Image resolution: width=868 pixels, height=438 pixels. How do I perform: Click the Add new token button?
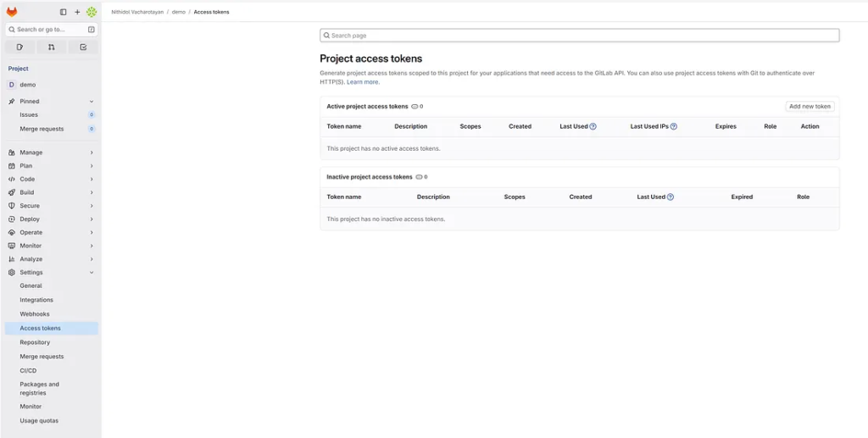click(x=810, y=107)
